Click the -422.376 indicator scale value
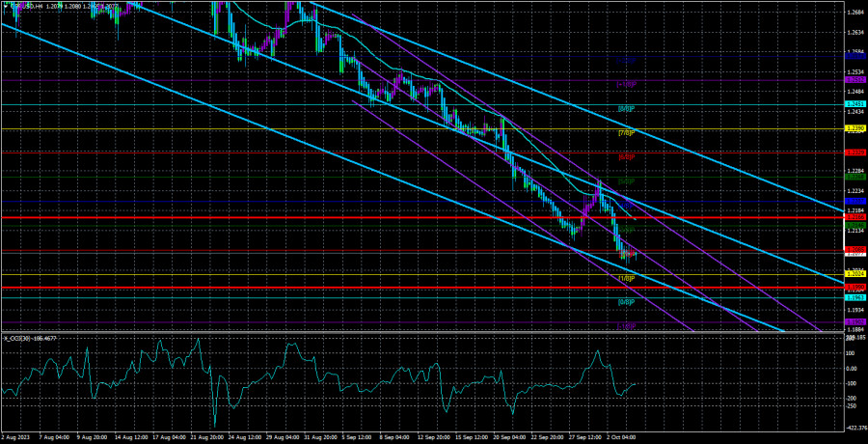 855,428
